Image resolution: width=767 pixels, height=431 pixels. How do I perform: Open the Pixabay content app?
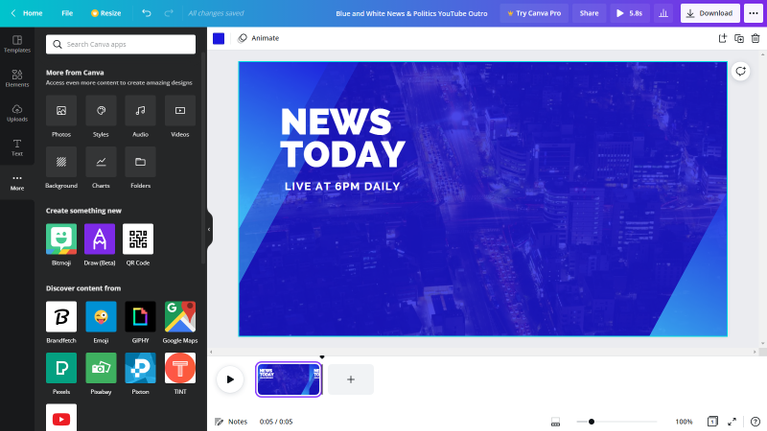click(101, 368)
